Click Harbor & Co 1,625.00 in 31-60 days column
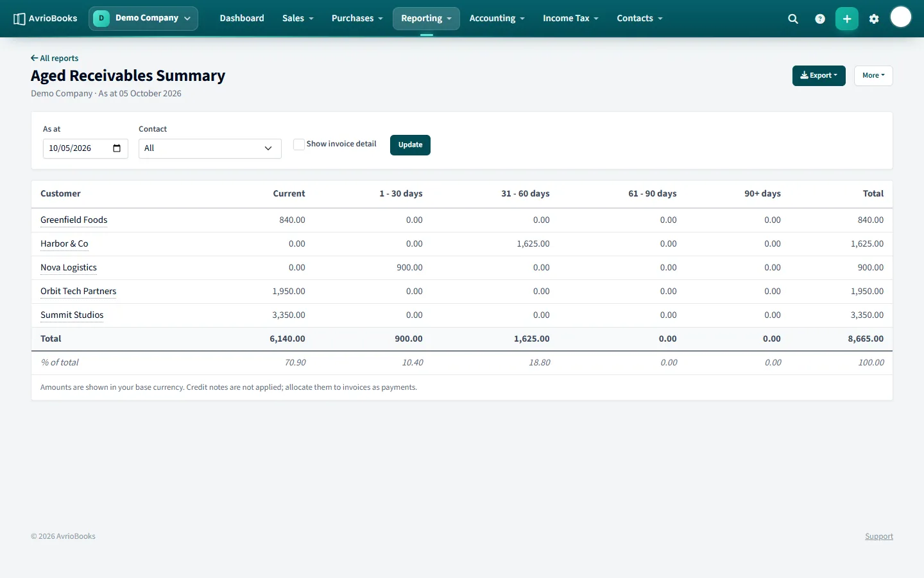The width and height of the screenshot is (924, 578). tap(533, 244)
